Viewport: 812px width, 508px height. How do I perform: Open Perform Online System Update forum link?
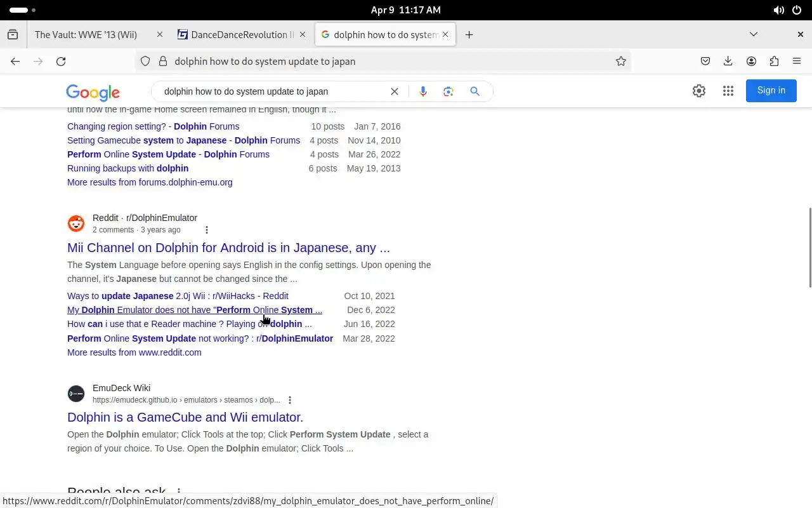[x=169, y=154]
